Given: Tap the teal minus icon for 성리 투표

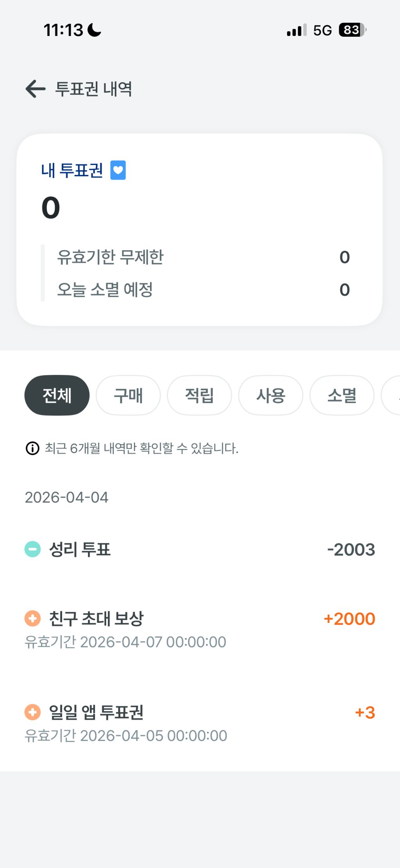Looking at the screenshot, I should click(x=32, y=549).
